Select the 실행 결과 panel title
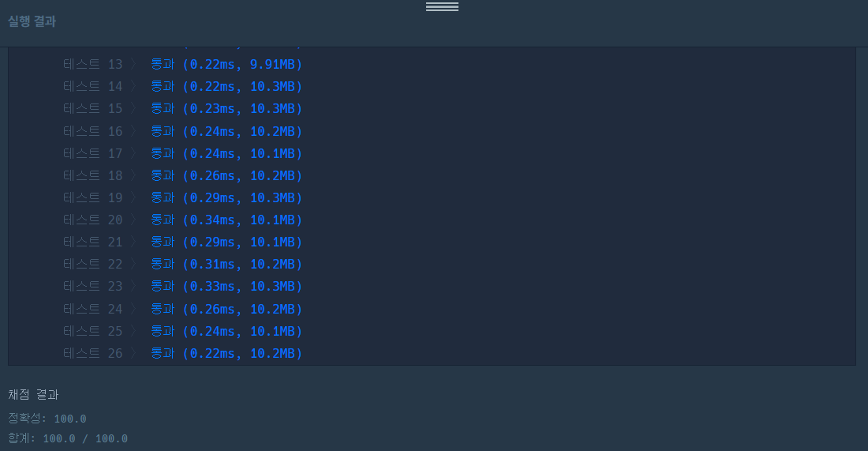 [32, 21]
